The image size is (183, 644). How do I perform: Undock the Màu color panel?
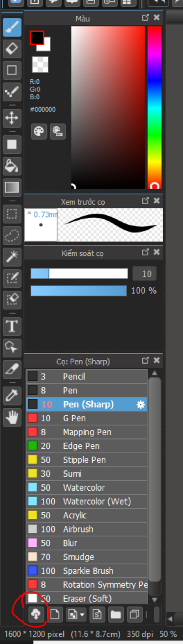click(x=145, y=18)
